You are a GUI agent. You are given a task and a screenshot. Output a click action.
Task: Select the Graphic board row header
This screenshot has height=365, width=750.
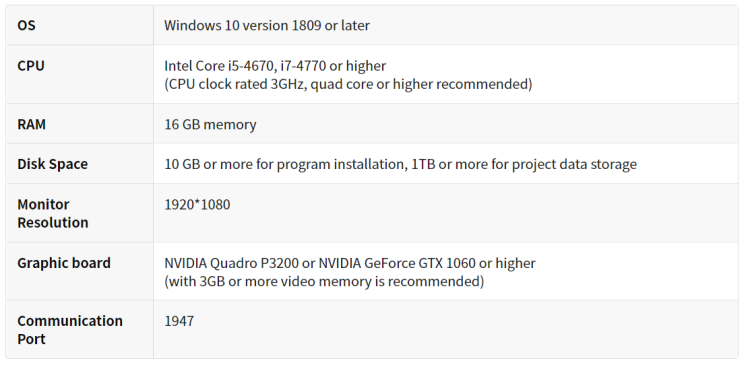tap(64, 263)
